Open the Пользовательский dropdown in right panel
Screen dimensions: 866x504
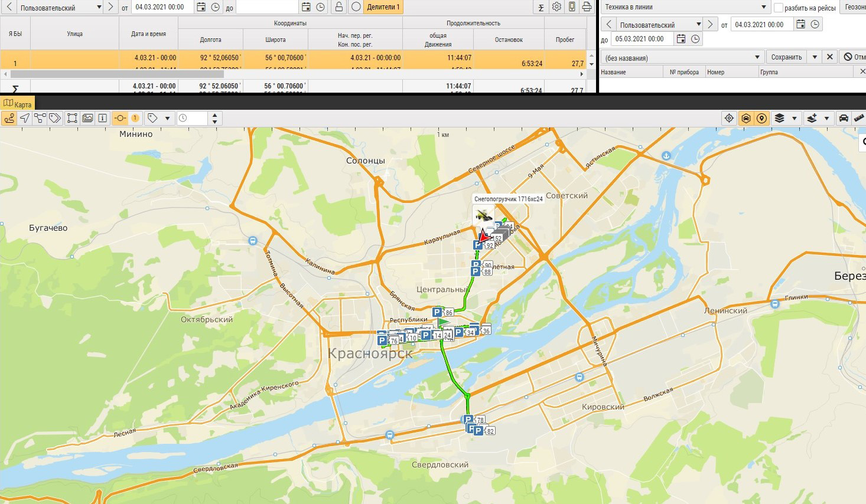[660, 25]
